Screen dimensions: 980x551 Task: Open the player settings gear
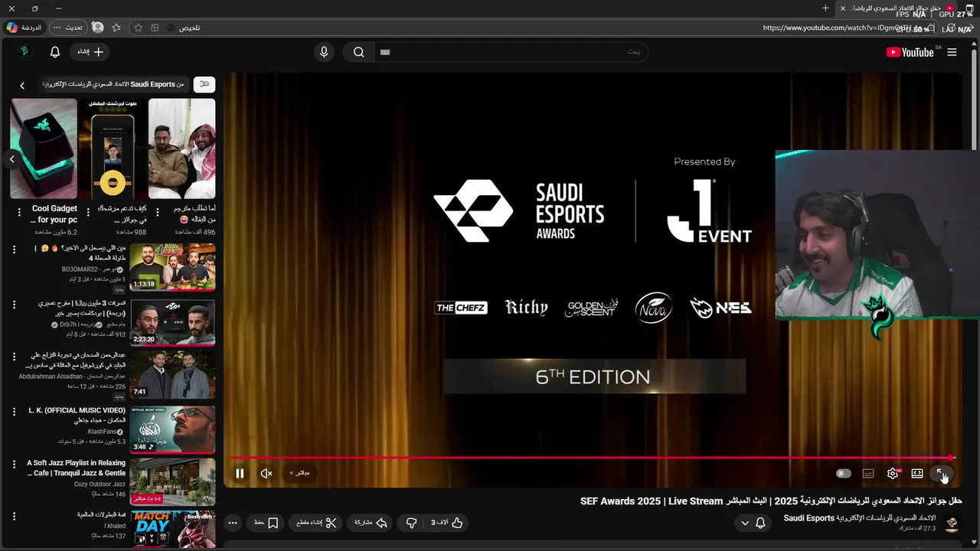[893, 474]
